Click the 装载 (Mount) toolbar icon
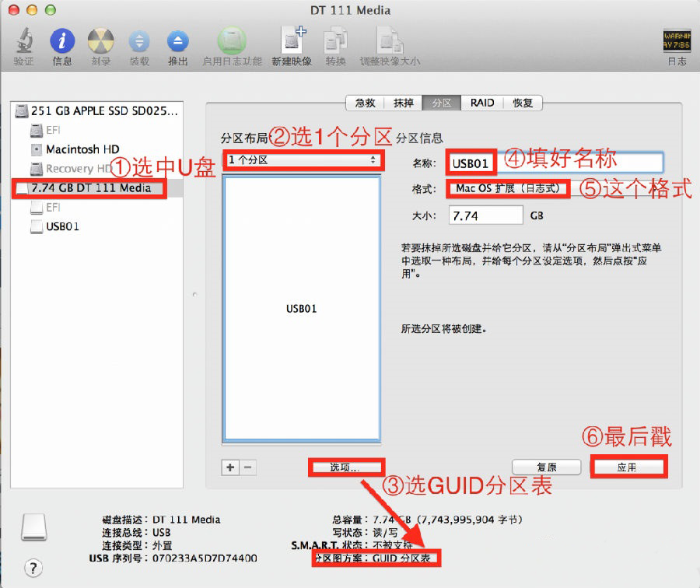Image resolution: width=700 pixels, height=588 pixels. pyautogui.click(x=139, y=43)
